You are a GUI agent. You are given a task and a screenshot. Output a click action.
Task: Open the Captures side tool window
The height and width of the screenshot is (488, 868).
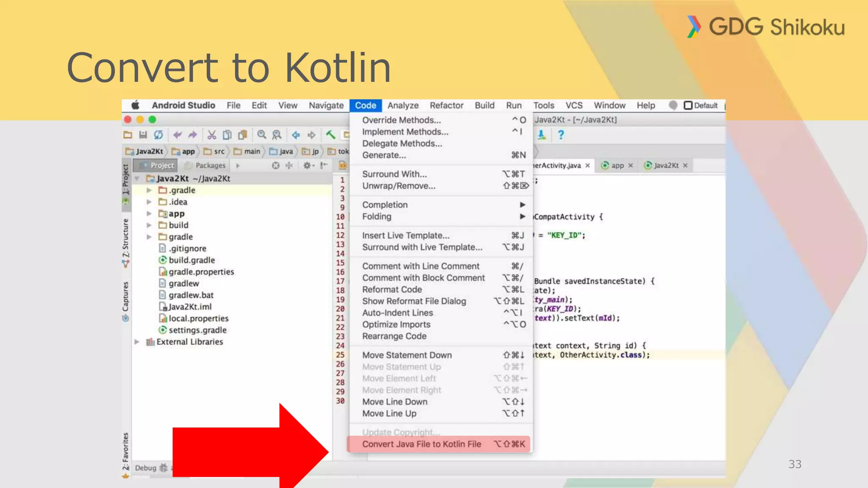coord(125,302)
